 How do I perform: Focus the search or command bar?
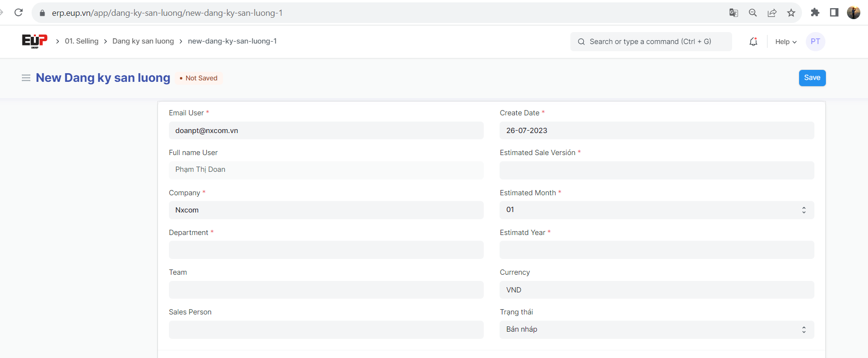(x=651, y=42)
